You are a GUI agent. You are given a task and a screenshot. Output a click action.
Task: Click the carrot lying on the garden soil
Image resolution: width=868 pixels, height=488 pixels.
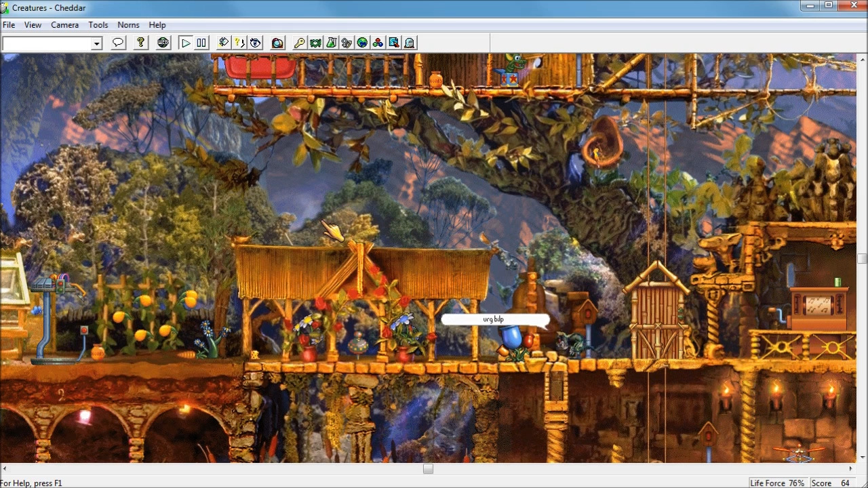click(x=185, y=354)
